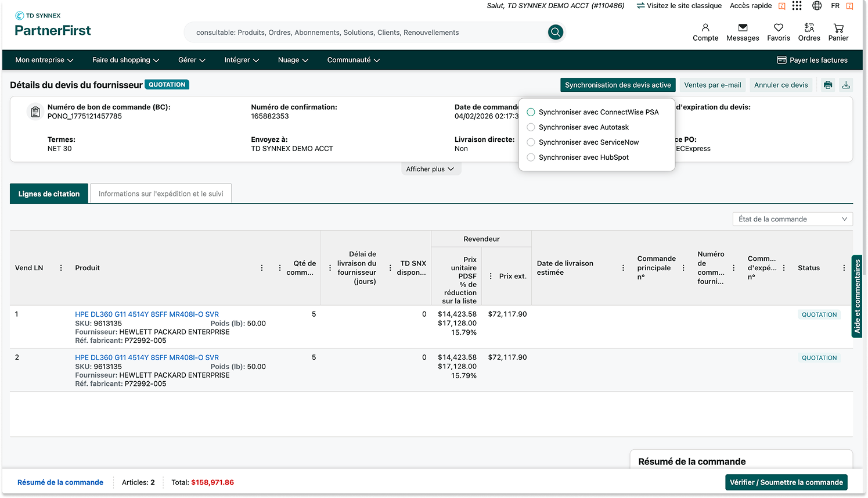Open line 1 HPE DL360 product link

(147, 314)
